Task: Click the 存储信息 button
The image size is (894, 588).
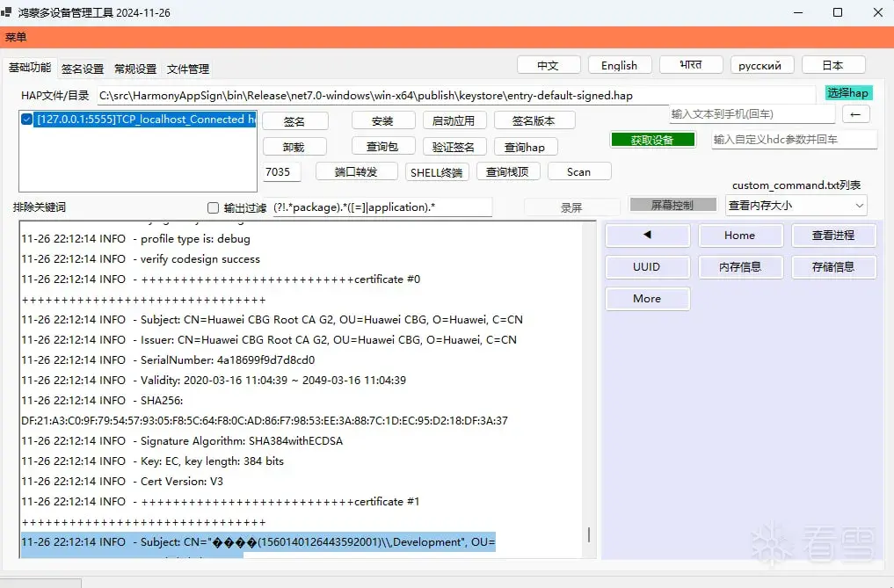Action: (x=833, y=267)
